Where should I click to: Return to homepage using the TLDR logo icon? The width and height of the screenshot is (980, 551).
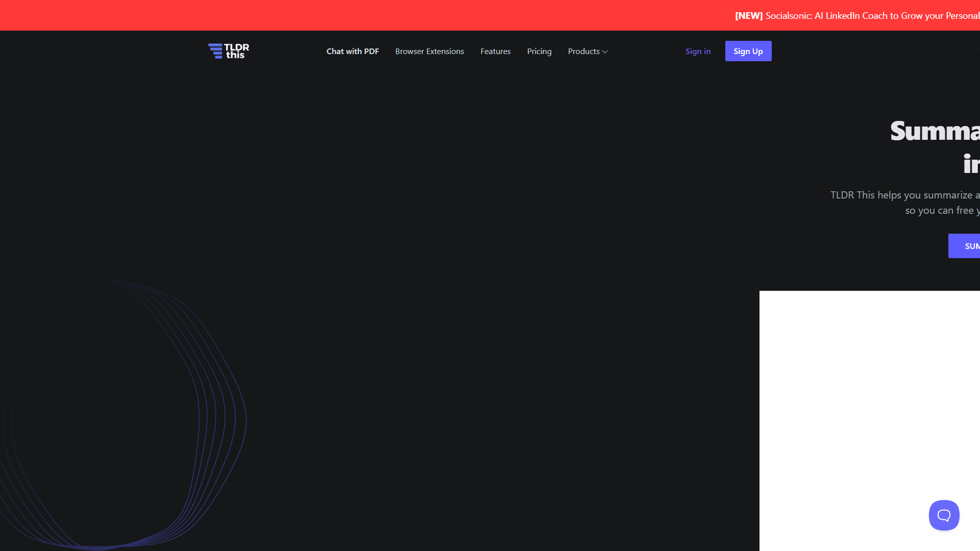click(214, 51)
